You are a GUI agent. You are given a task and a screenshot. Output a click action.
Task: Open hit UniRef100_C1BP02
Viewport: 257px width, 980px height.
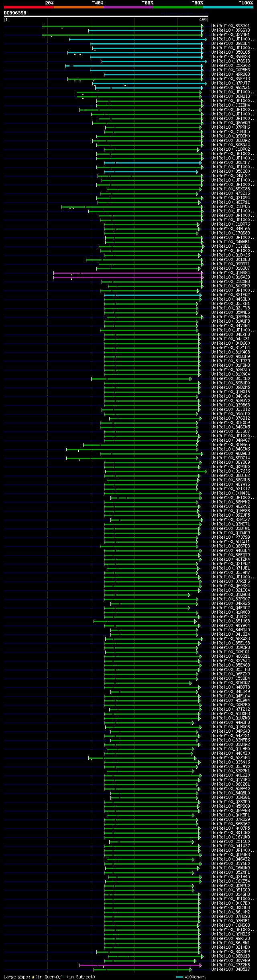point(230,150)
